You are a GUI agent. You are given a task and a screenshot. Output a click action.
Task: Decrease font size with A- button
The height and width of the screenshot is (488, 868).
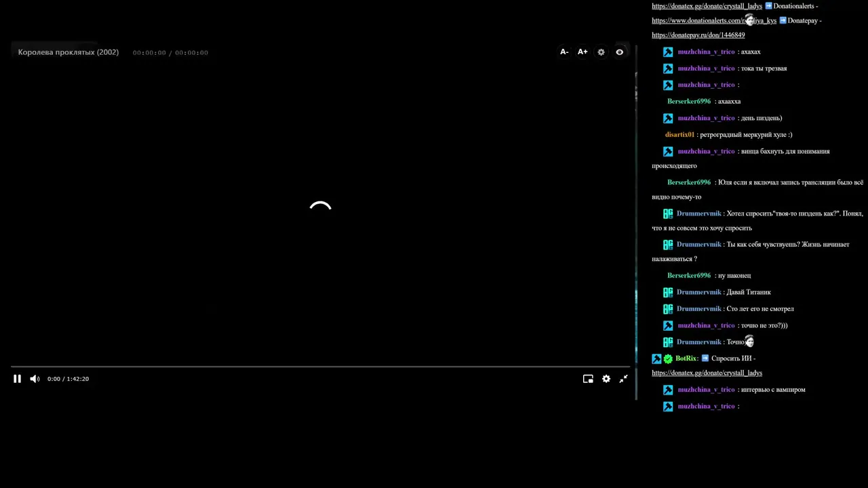(564, 52)
